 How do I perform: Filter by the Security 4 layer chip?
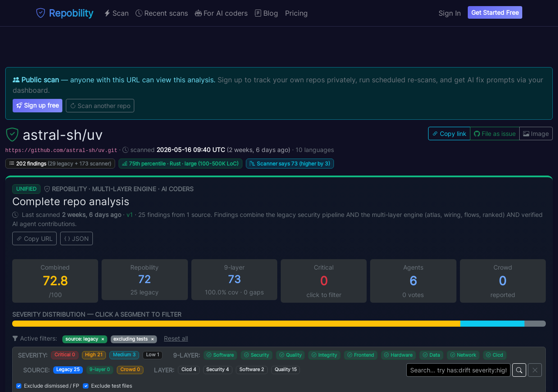pyautogui.click(x=218, y=370)
